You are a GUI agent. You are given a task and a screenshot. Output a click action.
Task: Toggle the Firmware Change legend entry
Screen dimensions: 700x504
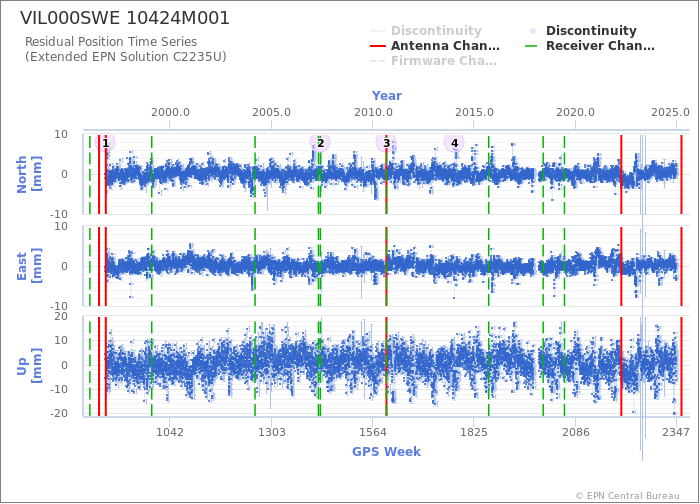pos(433,61)
